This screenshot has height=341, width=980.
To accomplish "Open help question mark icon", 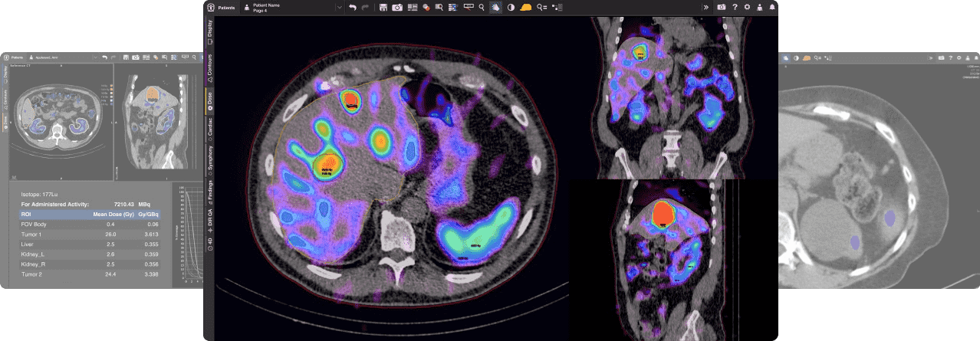I will (735, 7).
